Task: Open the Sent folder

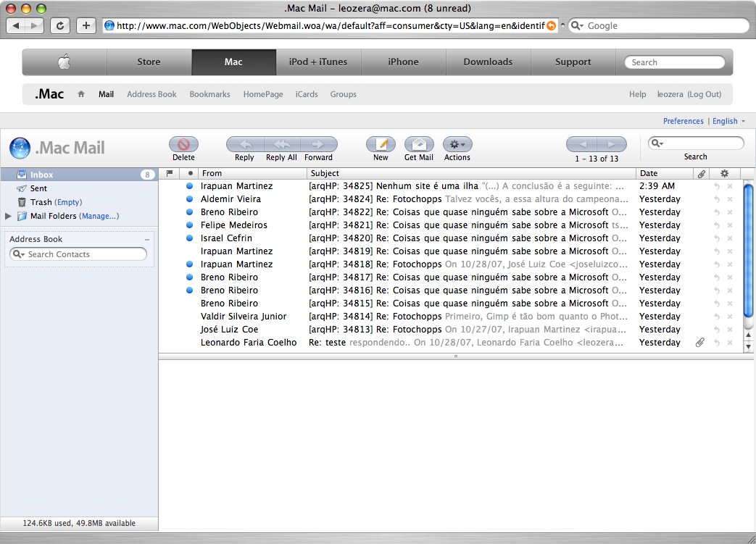Action: click(38, 188)
